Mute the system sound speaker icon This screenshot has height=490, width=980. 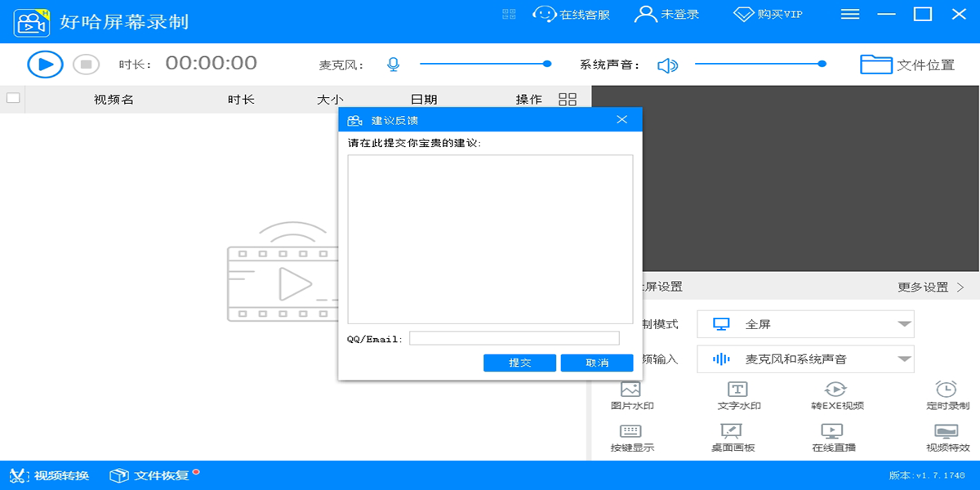click(x=668, y=65)
